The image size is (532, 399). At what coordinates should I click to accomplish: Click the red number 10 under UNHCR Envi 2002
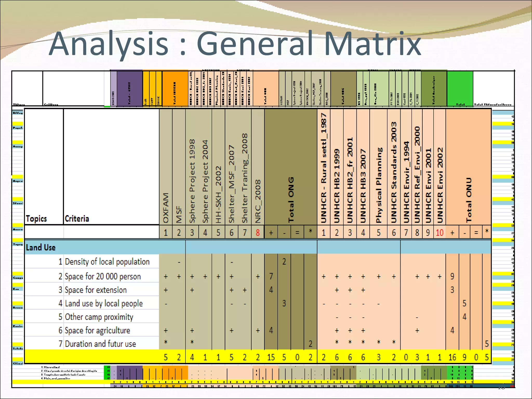pyautogui.click(x=440, y=232)
